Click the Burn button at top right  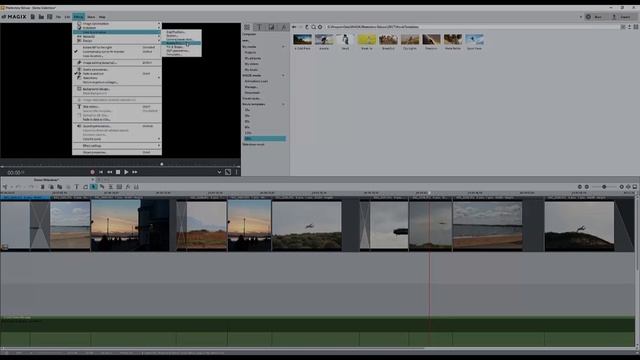pyautogui.click(x=598, y=17)
